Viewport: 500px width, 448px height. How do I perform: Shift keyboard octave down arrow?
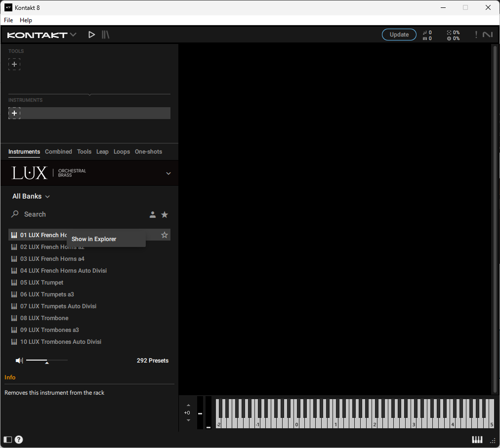pos(188,420)
